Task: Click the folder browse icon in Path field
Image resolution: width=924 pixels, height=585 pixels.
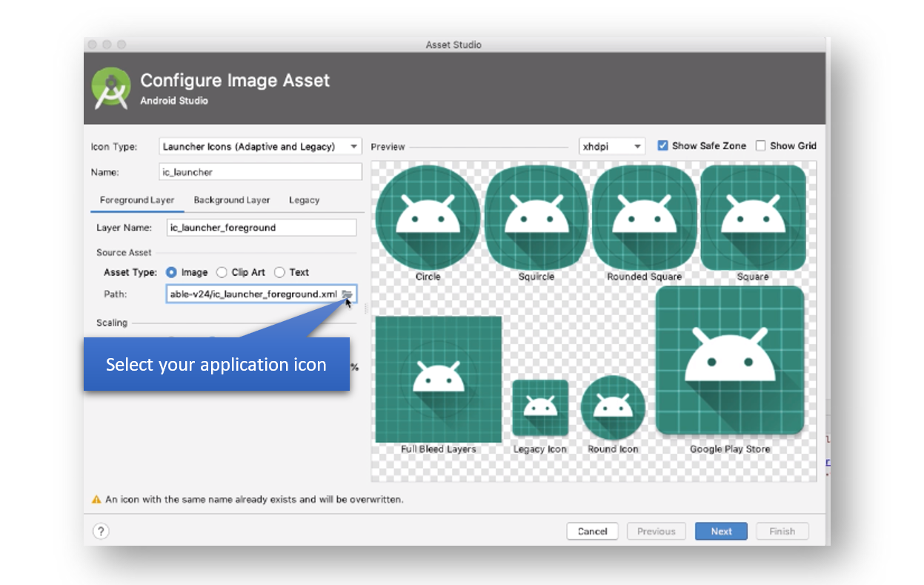Action: tap(347, 294)
